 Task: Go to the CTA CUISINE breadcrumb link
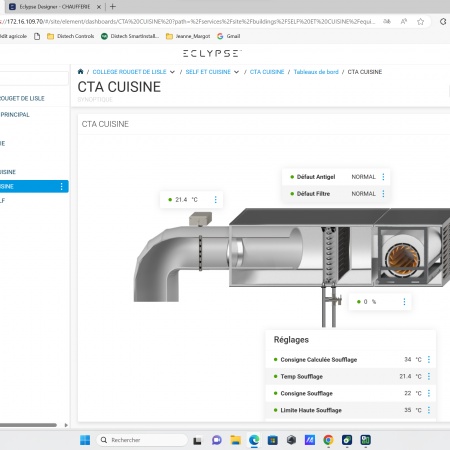[267, 72]
